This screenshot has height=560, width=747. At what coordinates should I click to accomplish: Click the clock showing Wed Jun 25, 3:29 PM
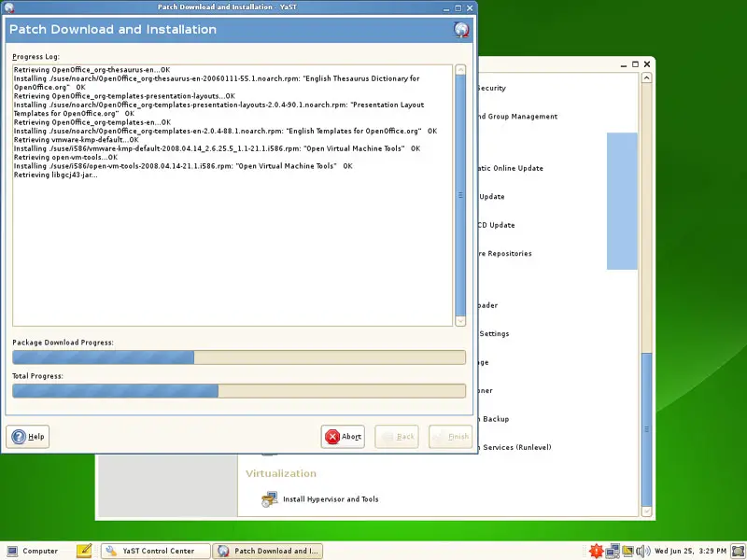pos(690,551)
